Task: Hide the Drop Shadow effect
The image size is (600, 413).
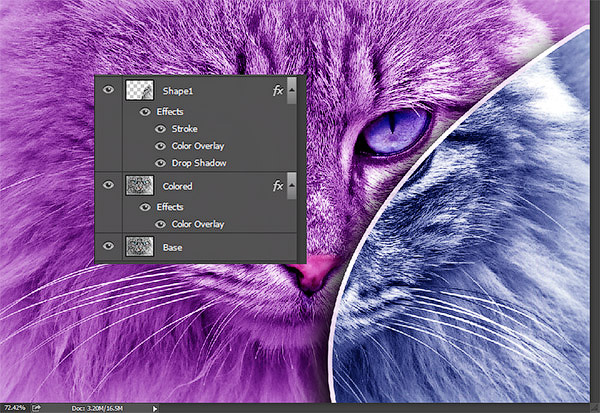Action: (x=160, y=163)
